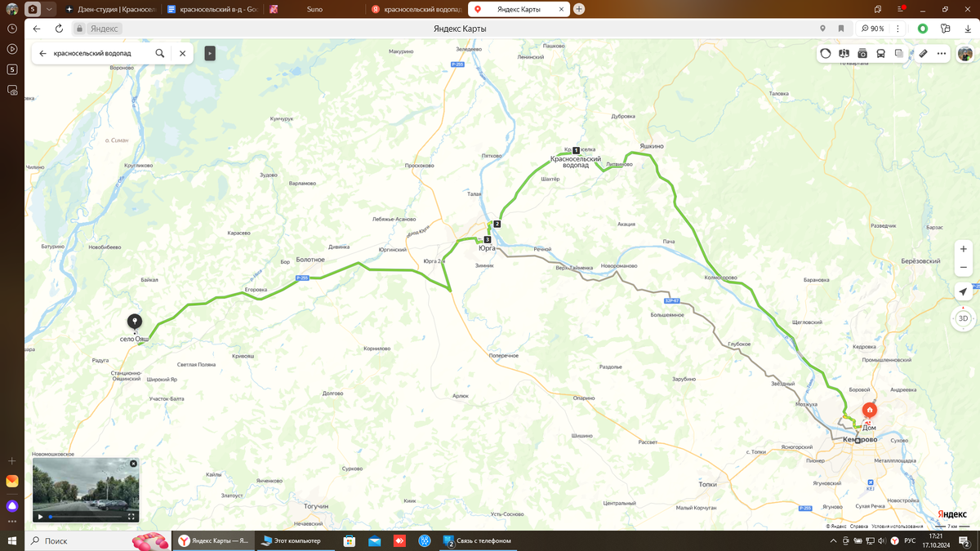The image size is (980, 551).
Task: Open the user profile avatar on the map
Action: tap(965, 53)
